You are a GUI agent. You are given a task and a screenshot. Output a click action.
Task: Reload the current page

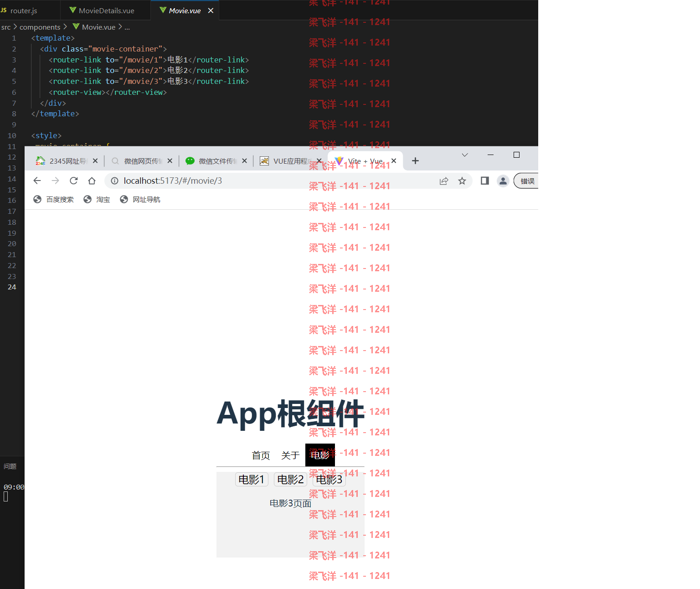[x=74, y=181]
